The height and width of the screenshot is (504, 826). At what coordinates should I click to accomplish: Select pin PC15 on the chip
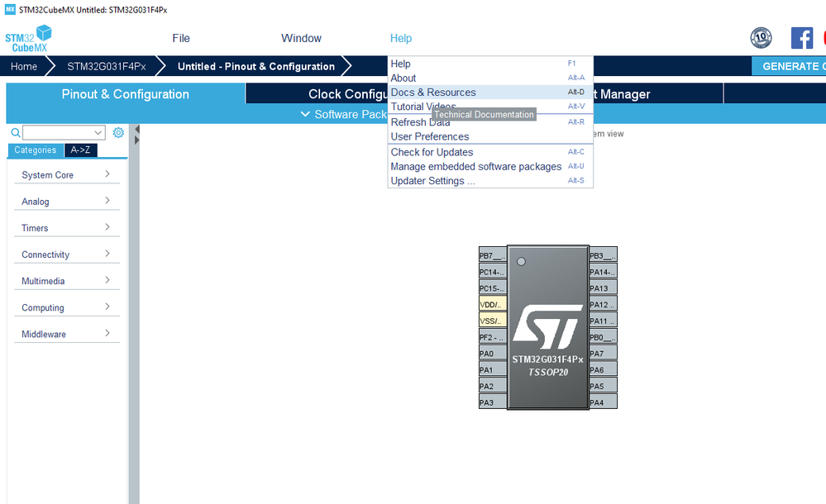pos(493,288)
